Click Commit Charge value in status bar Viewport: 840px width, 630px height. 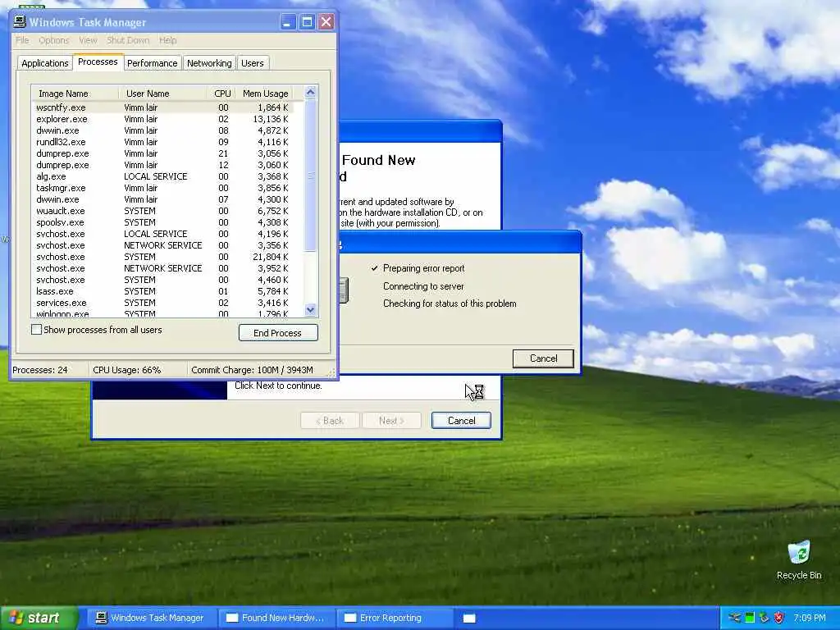pyautogui.click(x=253, y=370)
